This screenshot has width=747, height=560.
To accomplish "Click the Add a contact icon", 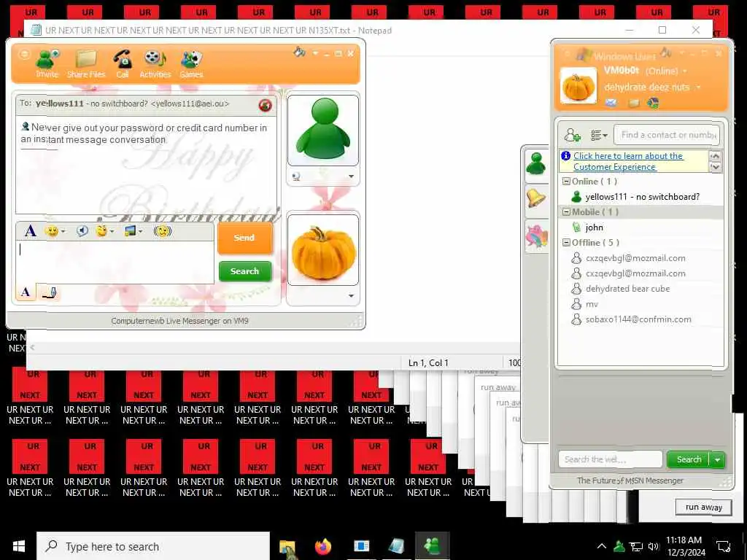I will tap(572, 135).
